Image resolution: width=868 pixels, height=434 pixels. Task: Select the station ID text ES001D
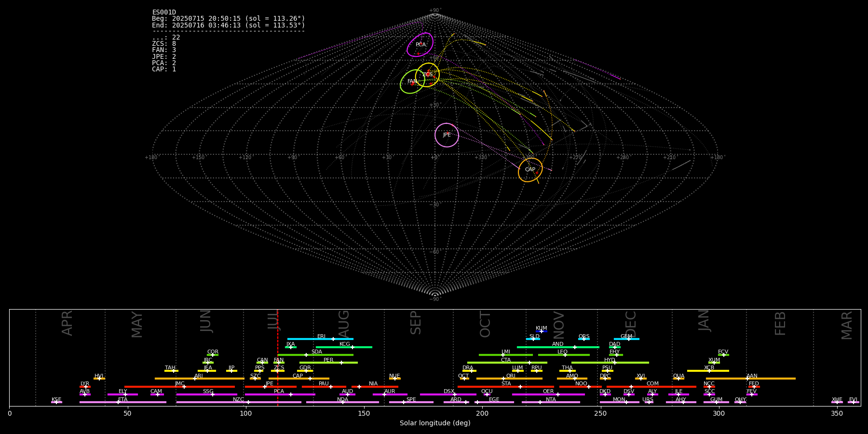(164, 13)
